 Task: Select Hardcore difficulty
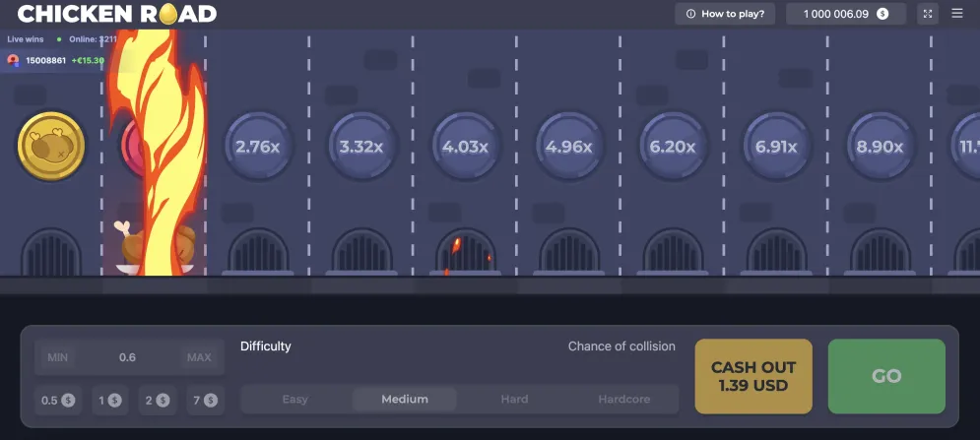click(623, 400)
